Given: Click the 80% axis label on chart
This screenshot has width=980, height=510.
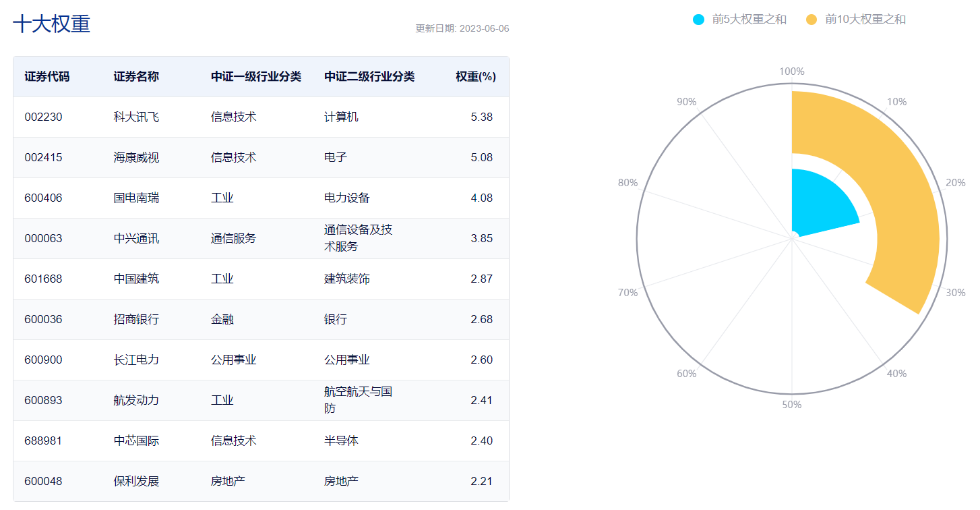Looking at the screenshot, I should pos(627,183).
